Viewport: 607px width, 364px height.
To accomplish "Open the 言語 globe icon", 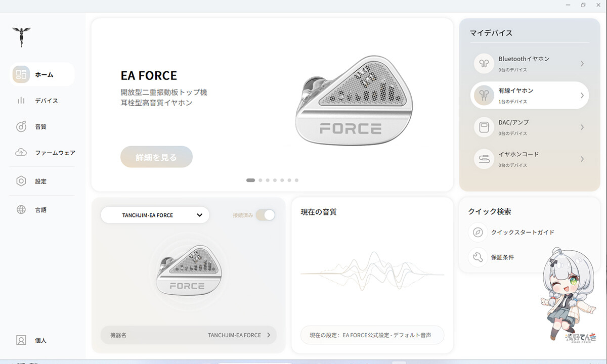I will tap(21, 210).
